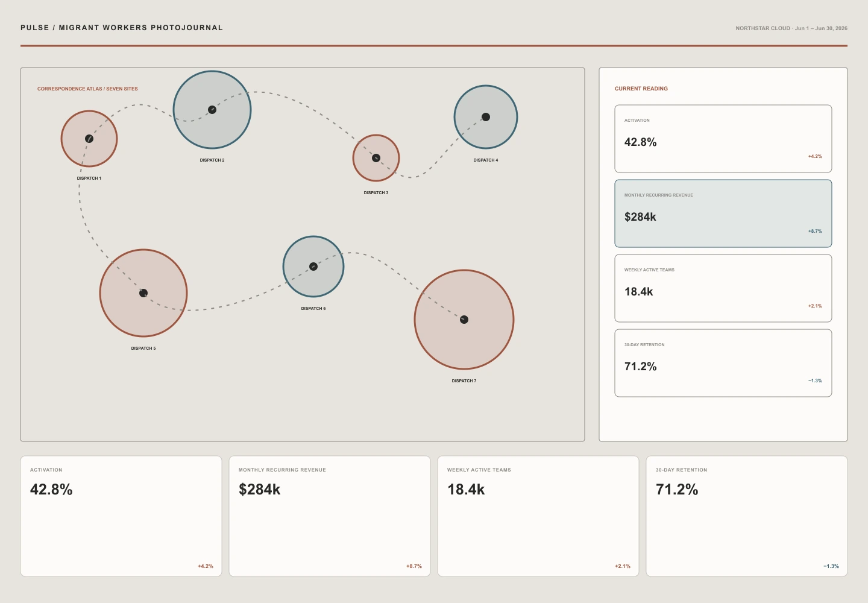Viewport: 868px width, 603px height.
Task: Click "−1.3%" in Current Reading retention card
Action: [815, 381]
